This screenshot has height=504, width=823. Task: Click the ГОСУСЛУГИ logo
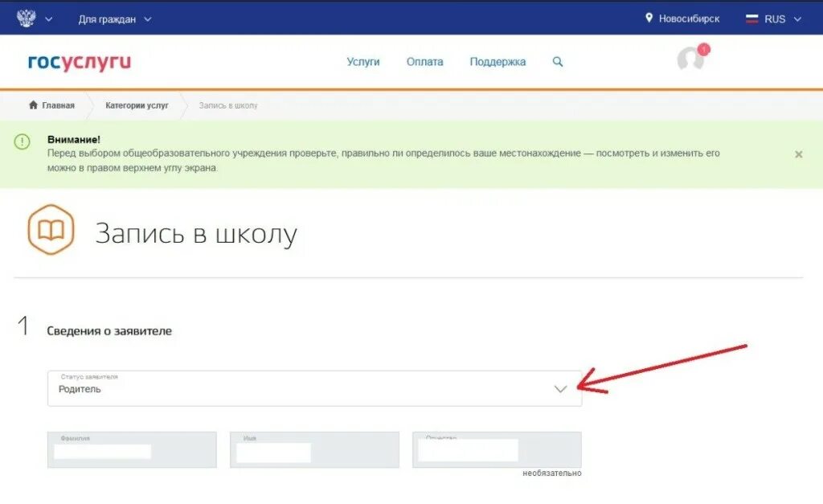tap(77, 62)
